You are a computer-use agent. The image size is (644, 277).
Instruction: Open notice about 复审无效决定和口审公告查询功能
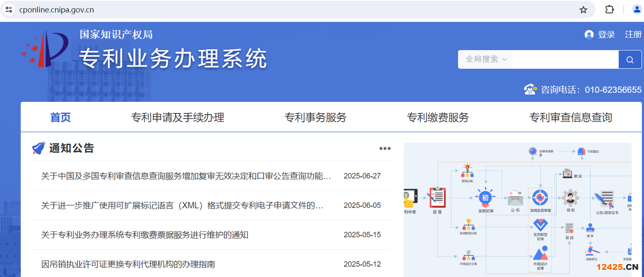(186, 176)
